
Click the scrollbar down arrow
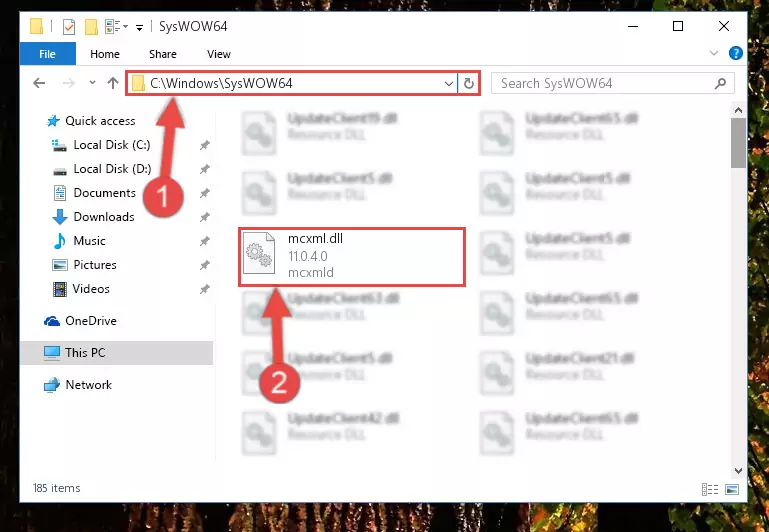(738, 471)
